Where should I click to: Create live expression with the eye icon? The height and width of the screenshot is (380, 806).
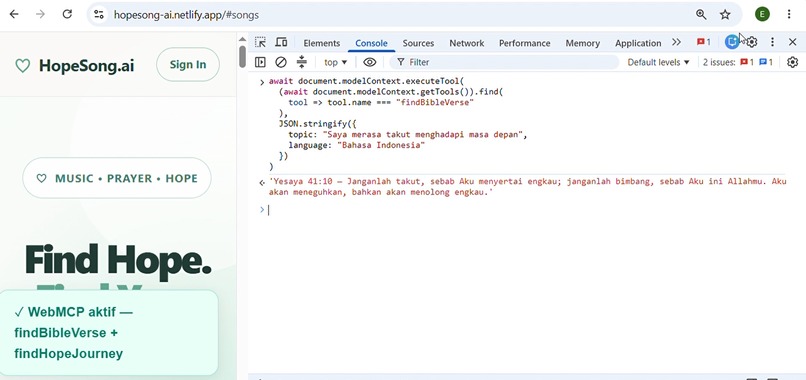pyautogui.click(x=370, y=62)
